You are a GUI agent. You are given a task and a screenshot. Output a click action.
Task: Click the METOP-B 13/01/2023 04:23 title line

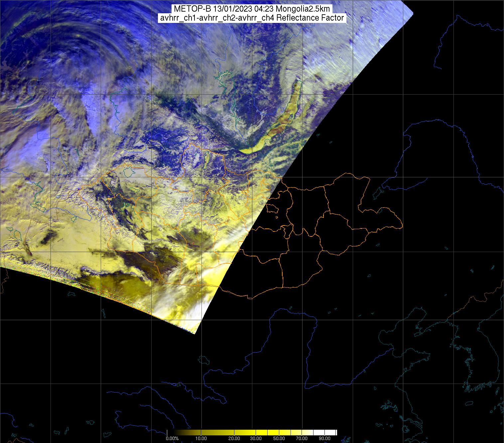252,9
